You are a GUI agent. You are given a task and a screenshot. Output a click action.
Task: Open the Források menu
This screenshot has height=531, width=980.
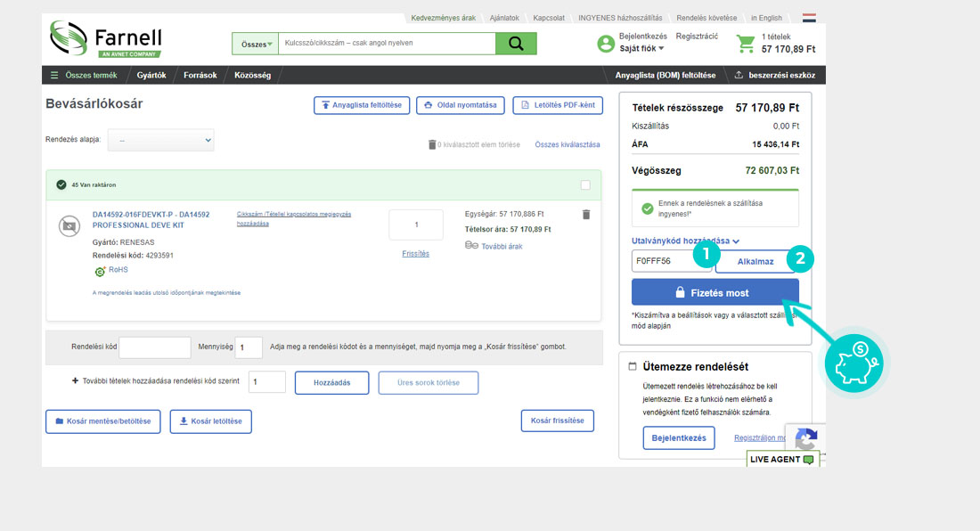tap(200, 75)
